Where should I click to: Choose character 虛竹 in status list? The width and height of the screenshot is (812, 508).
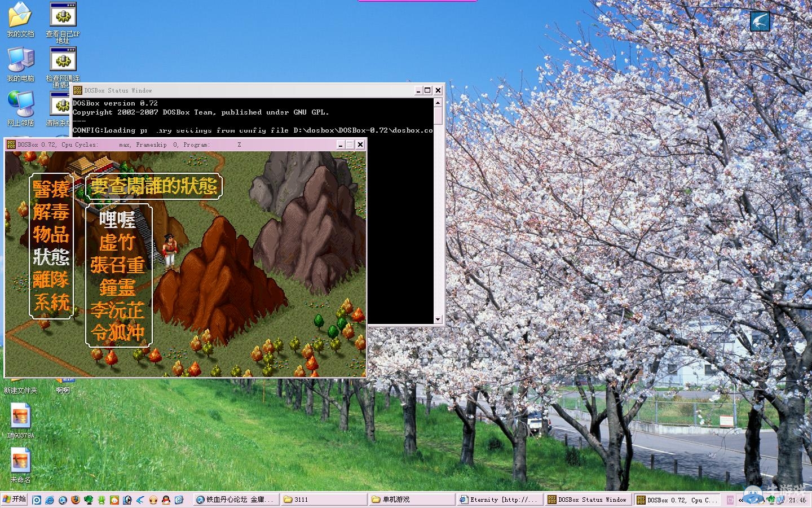point(118,243)
